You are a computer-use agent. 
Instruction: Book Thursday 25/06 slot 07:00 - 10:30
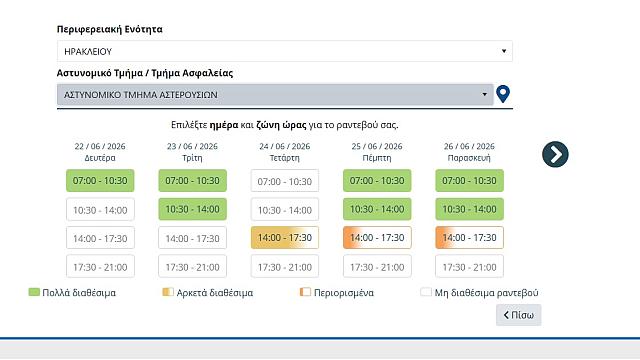click(377, 180)
